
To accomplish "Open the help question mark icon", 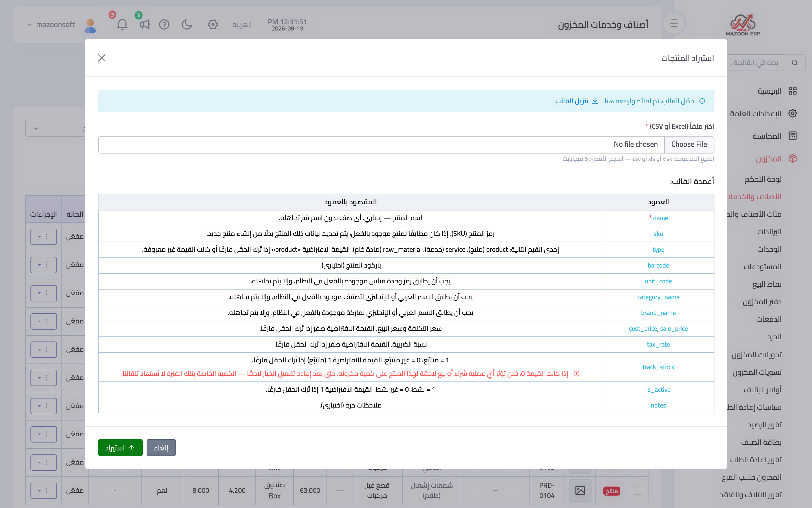I will click(x=164, y=25).
